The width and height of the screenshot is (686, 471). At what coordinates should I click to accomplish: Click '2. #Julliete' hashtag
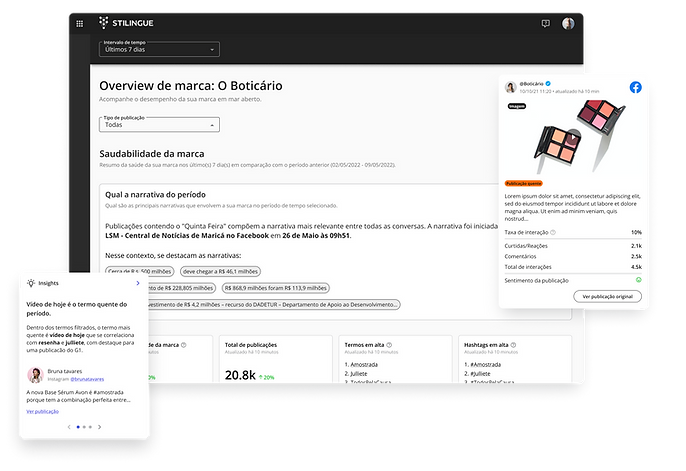click(477, 374)
